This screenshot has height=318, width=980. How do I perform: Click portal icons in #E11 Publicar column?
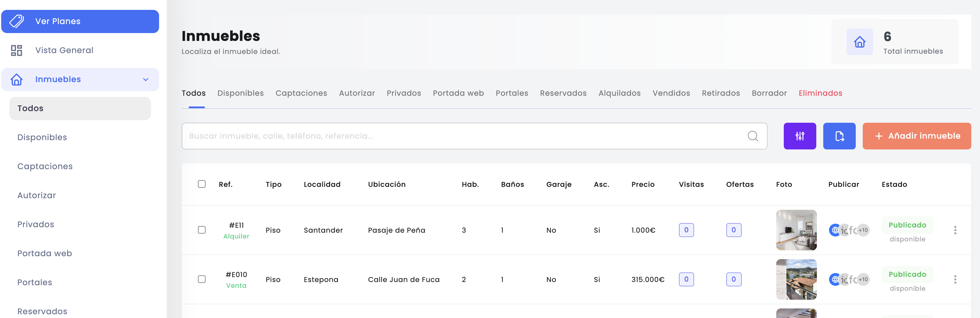pyautogui.click(x=849, y=230)
